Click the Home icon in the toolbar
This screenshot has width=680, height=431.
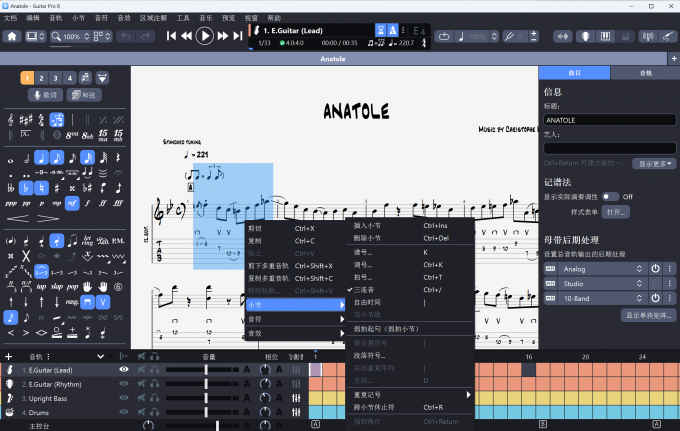[x=12, y=36]
